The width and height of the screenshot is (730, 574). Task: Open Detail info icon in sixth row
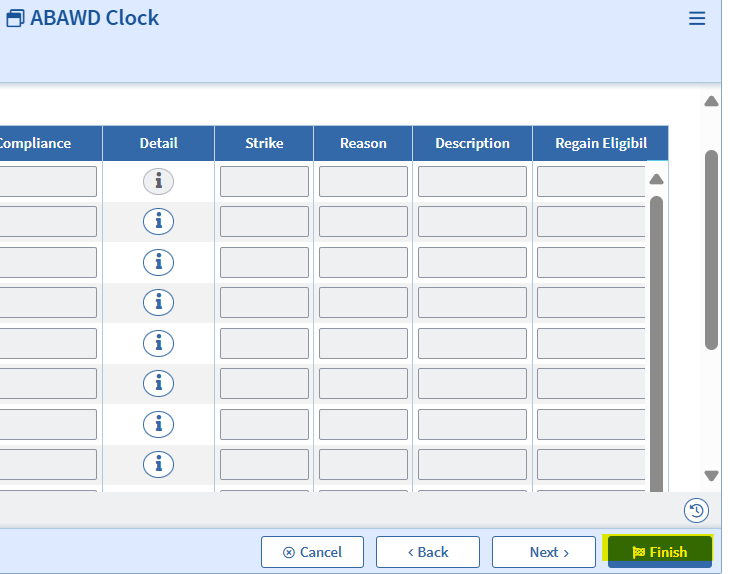(x=158, y=384)
